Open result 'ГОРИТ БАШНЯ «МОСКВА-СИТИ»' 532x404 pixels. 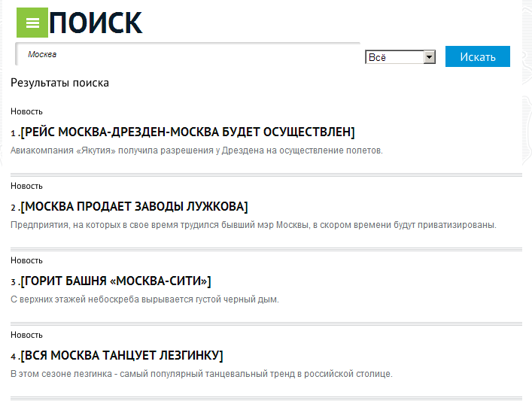[116, 281]
